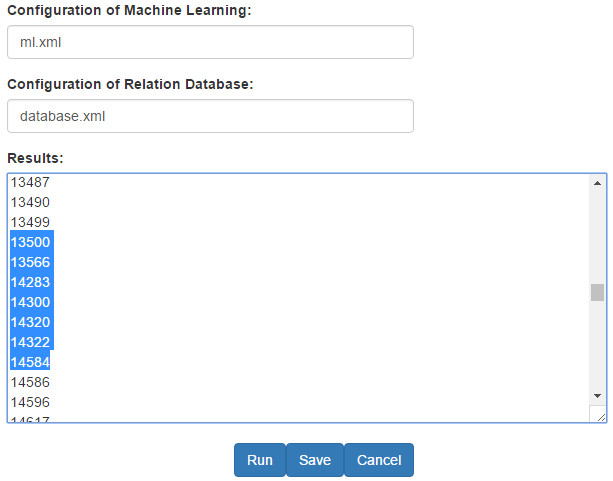Click result line 13490
Viewport: 613px width, 481px height.
point(30,202)
